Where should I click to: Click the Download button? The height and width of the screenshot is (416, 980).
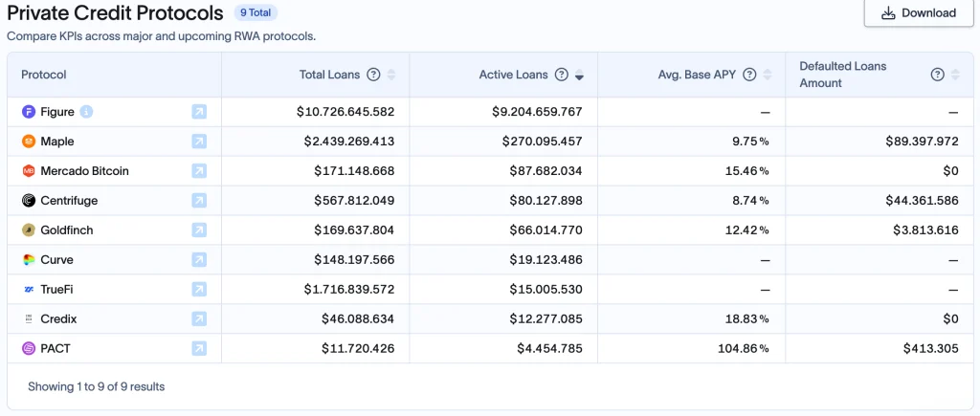coord(918,13)
